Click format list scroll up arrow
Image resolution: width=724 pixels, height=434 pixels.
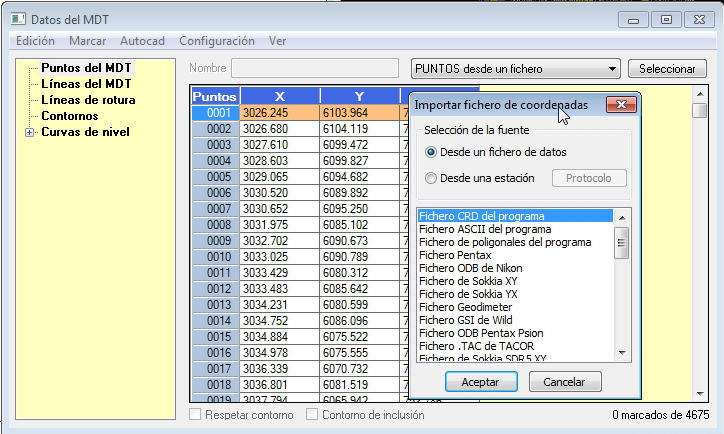point(621,217)
